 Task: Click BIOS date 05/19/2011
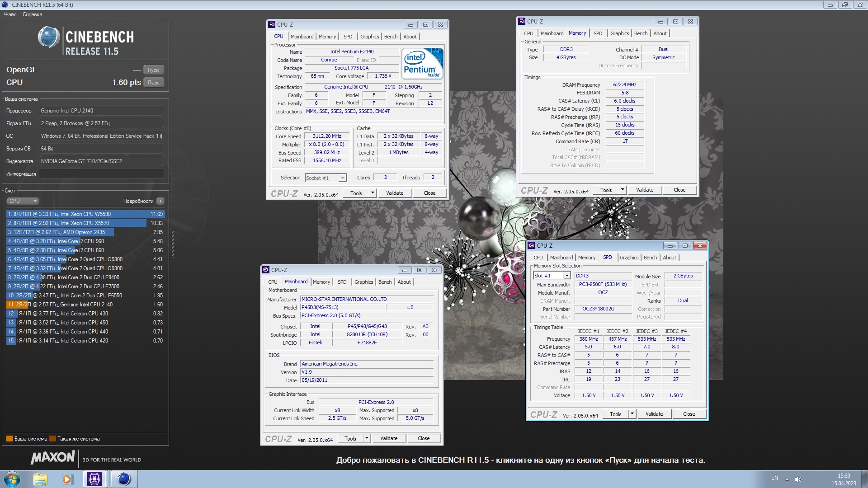pos(367,380)
